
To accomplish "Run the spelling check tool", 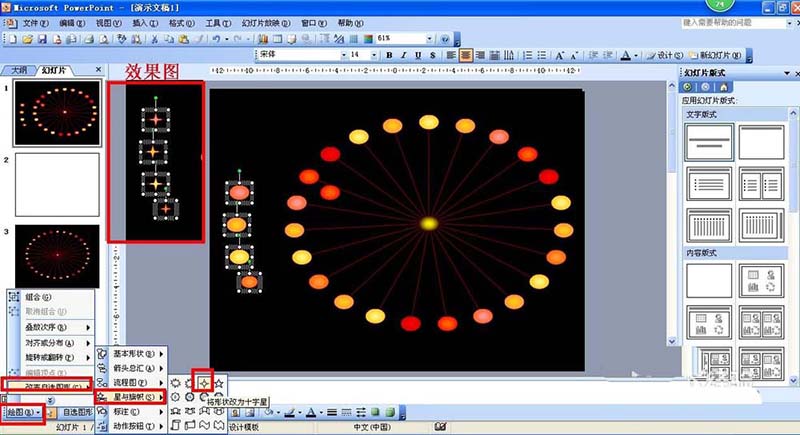I will (x=121, y=39).
